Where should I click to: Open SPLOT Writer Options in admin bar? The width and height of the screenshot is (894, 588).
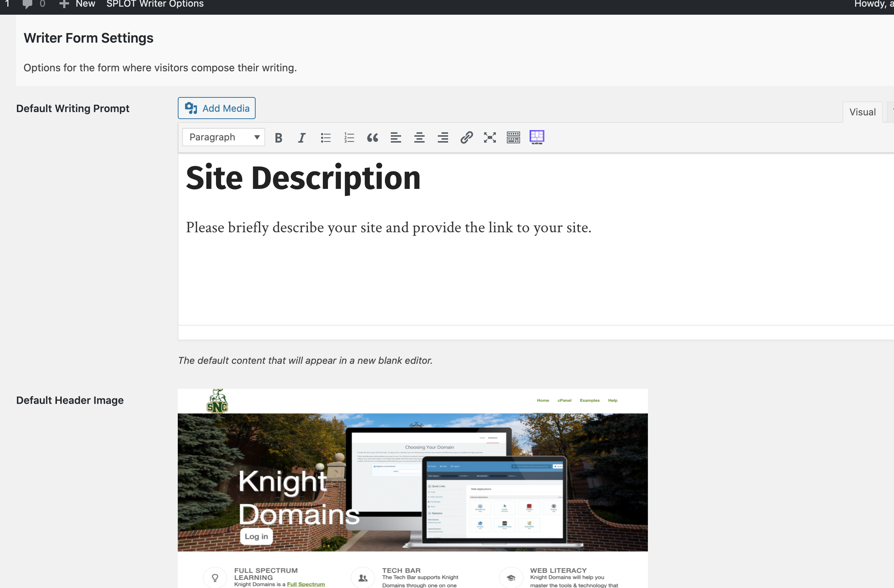coord(155,4)
